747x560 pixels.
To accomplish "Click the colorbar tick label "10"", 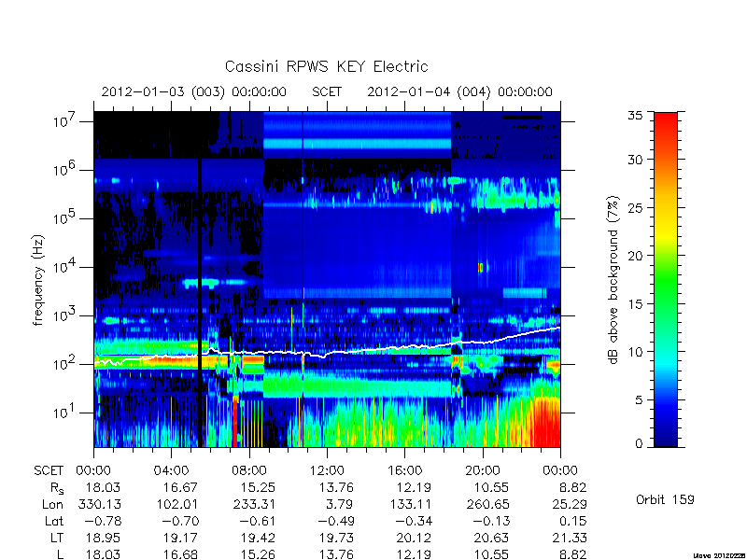I will click(x=635, y=352).
